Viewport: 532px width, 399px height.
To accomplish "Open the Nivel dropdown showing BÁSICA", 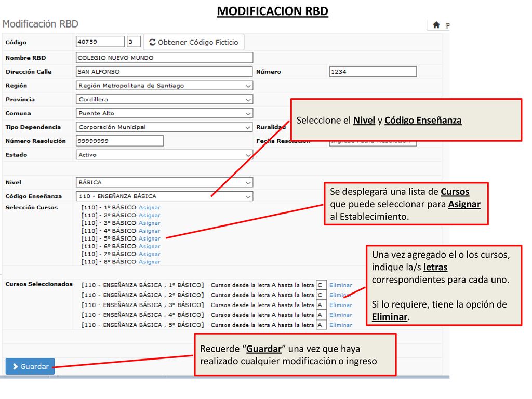I will point(164,182).
